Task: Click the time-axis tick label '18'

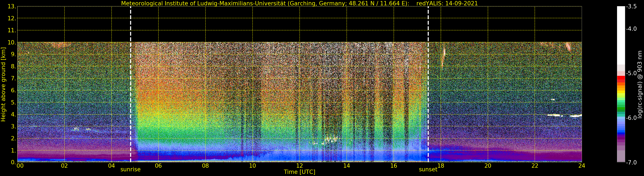Action: 441,166
